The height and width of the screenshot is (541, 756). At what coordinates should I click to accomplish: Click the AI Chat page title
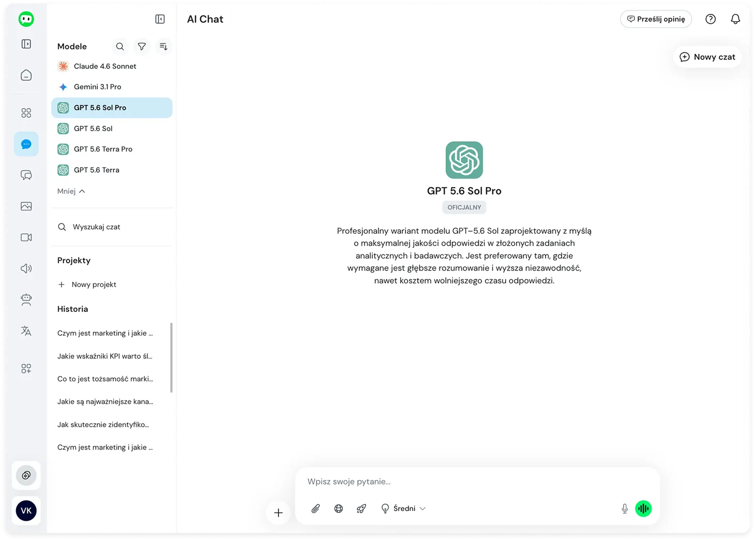pos(205,19)
